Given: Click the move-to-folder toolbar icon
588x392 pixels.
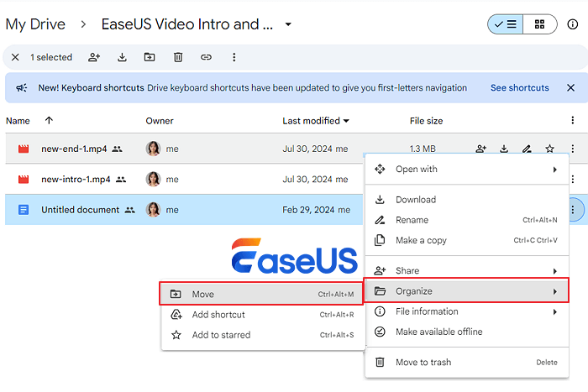Looking at the screenshot, I should [x=150, y=57].
